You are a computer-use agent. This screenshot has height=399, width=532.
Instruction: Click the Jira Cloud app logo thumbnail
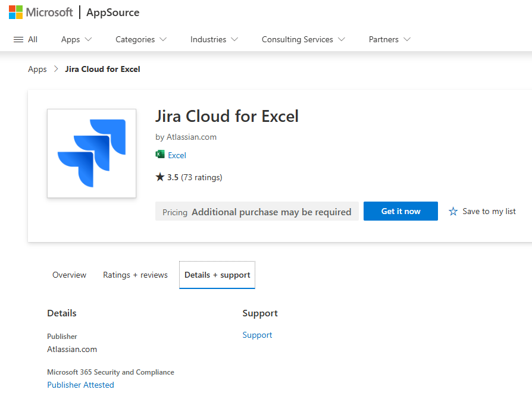[92, 153]
